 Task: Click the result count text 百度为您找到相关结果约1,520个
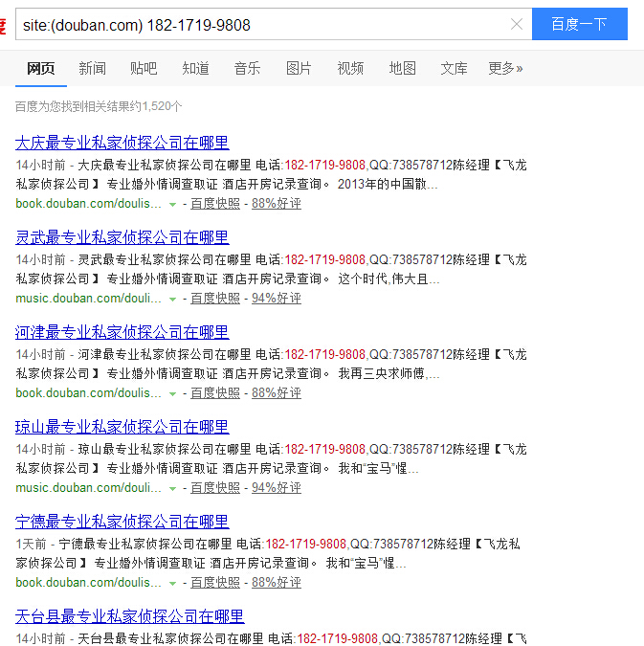click(x=99, y=106)
